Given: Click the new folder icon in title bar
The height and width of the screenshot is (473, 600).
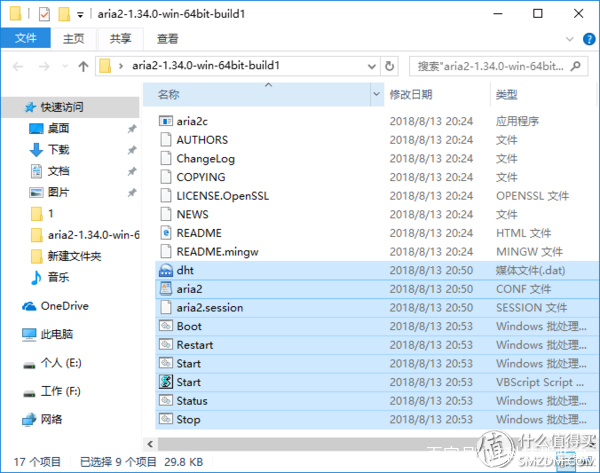Looking at the screenshot, I should 64,14.
